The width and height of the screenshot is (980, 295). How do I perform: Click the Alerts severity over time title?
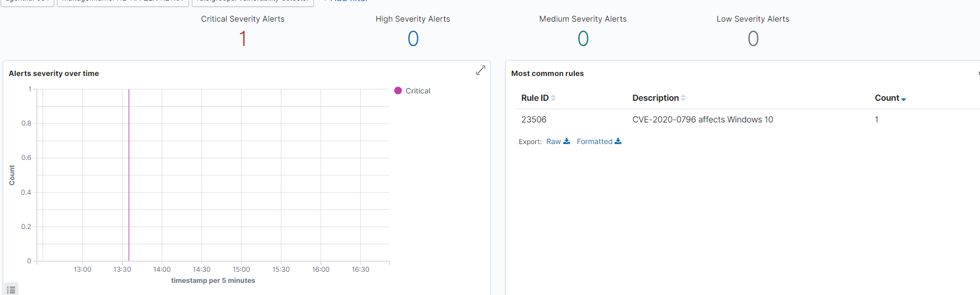pos(54,73)
